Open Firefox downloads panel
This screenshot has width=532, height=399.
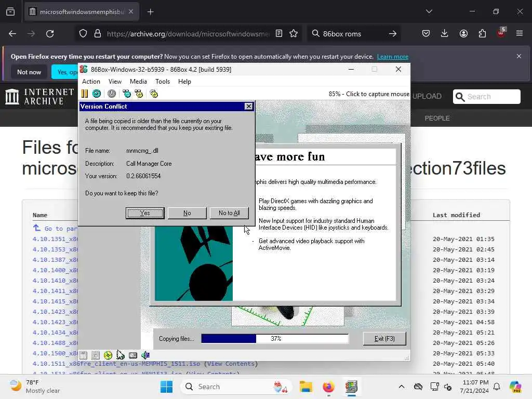click(445, 34)
